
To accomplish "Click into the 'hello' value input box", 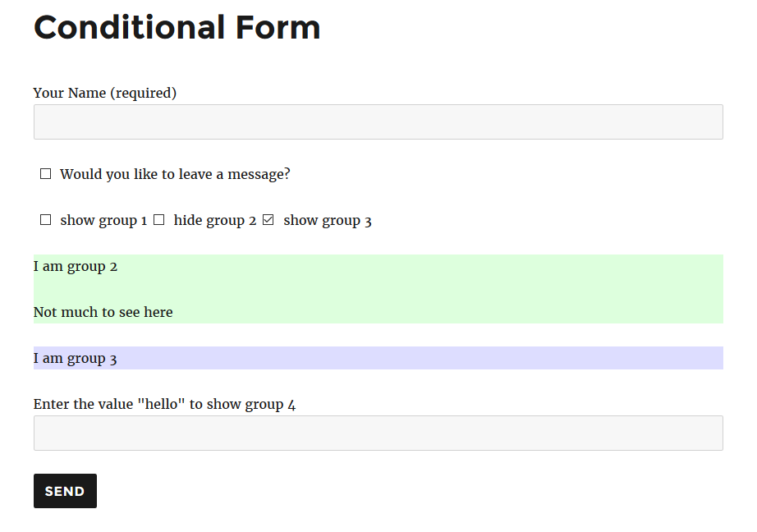I will point(378,433).
